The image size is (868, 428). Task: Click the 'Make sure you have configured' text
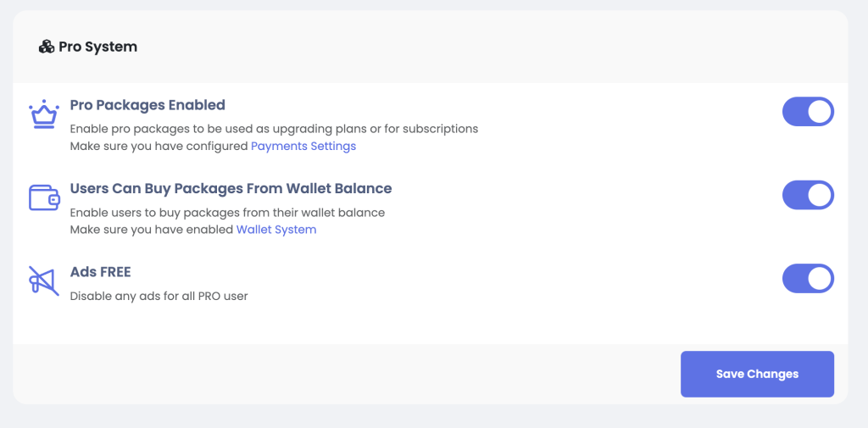pyautogui.click(x=159, y=147)
